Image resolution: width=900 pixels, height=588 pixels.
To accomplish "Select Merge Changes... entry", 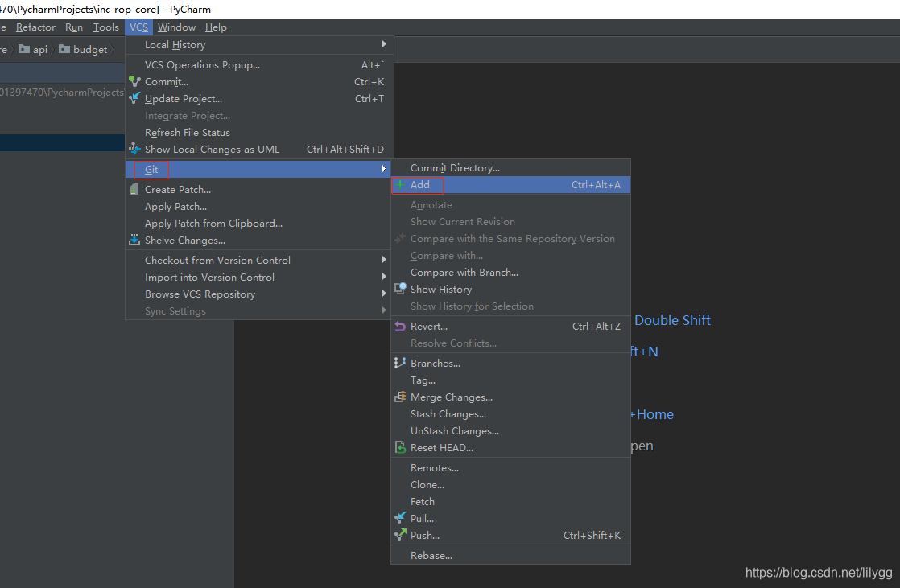I will [511, 397].
